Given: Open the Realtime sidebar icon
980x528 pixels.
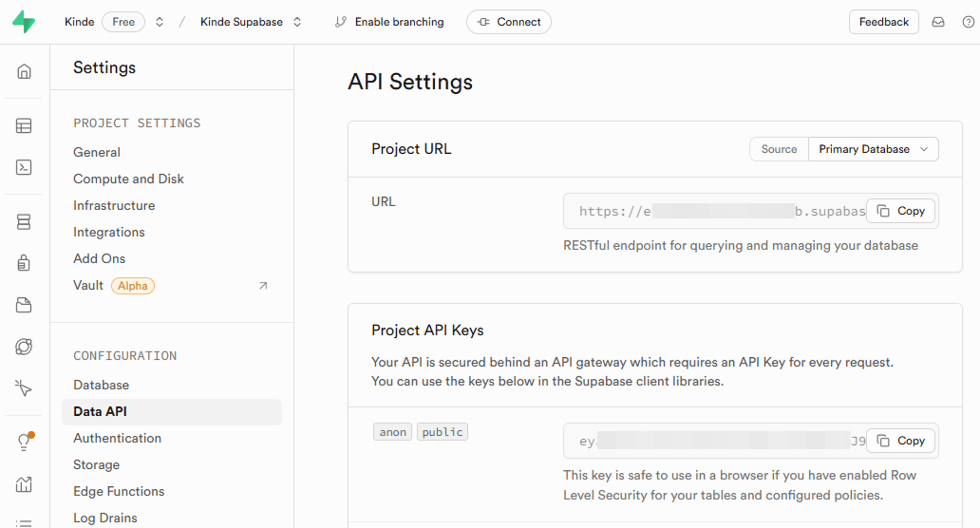Looking at the screenshot, I should click(24, 347).
